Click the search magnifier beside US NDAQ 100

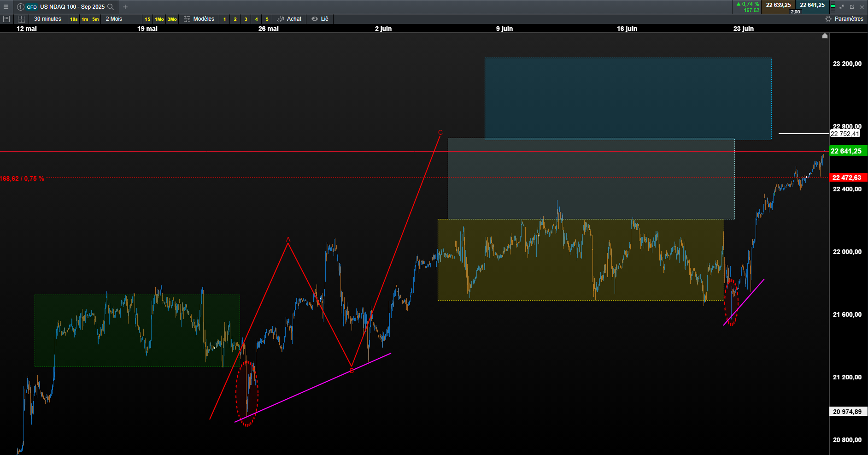coord(111,7)
